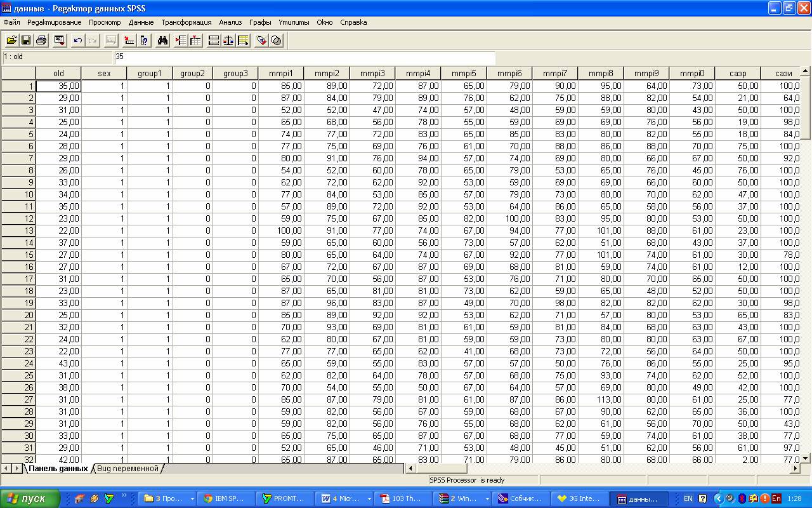Open the Анализ menu
The image size is (812, 508).
point(230,22)
